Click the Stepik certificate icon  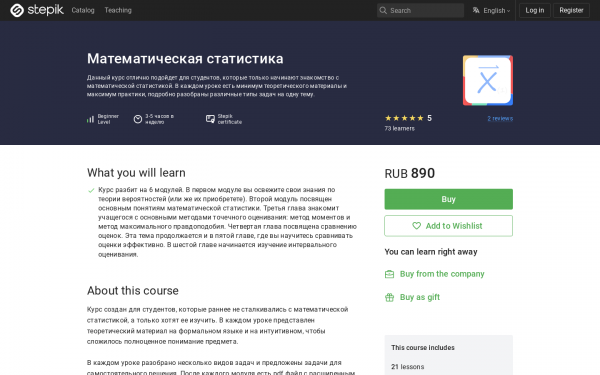(x=210, y=119)
